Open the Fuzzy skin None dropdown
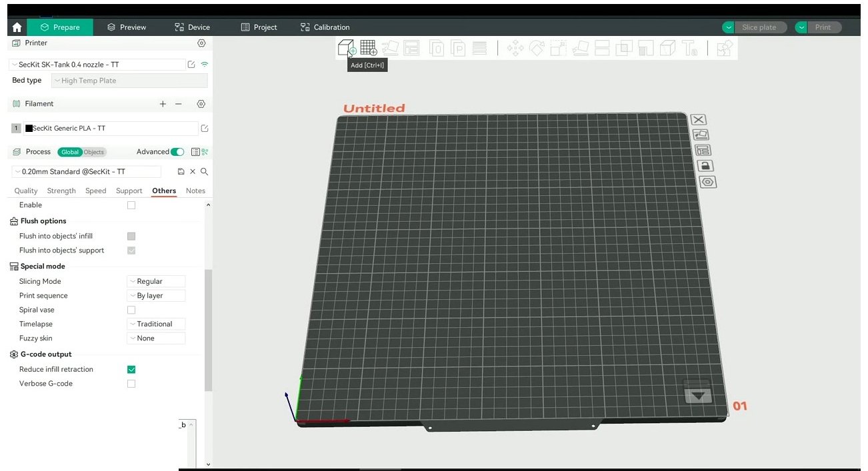 156,338
